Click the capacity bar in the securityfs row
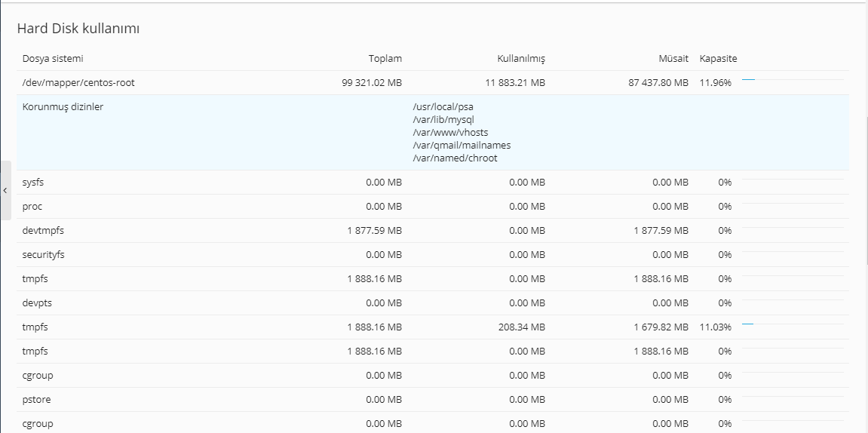This screenshot has height=433, width=868. click(793, 252)
